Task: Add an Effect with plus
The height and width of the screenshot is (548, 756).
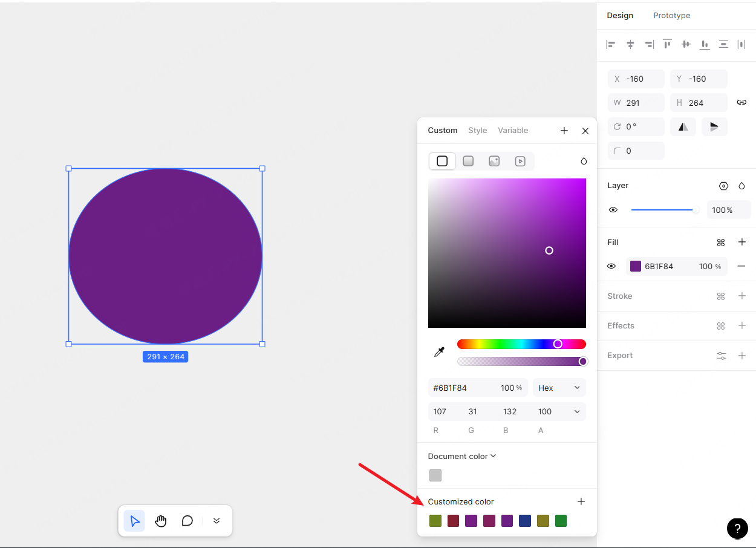Action: click(x=742, y=325)
